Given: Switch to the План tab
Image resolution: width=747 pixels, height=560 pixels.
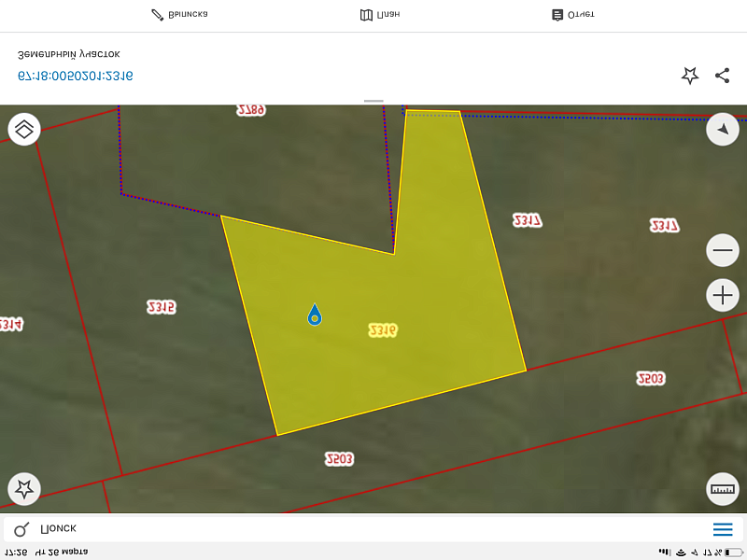Looking at the screenshot, I should tap(380, 15).
